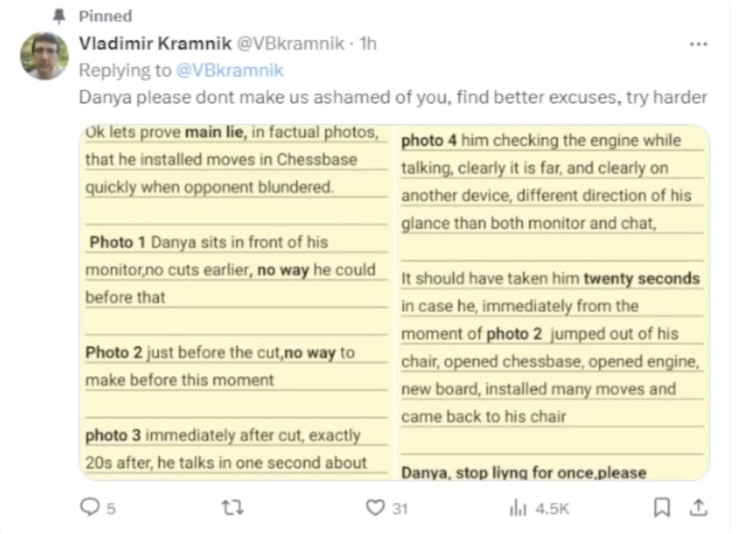
Task: Open the right image starting "photo 4"
Action: tap(553, 300)
